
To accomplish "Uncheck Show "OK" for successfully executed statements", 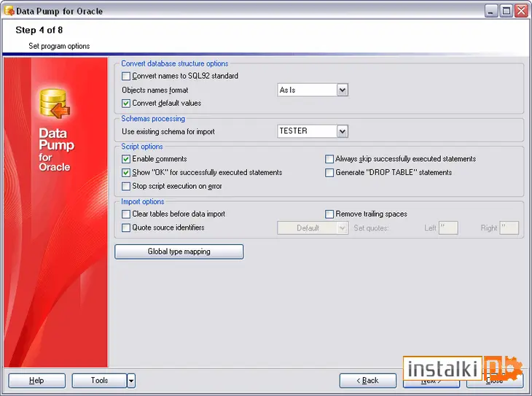I will pyautogui.click(x=126, y=173).
